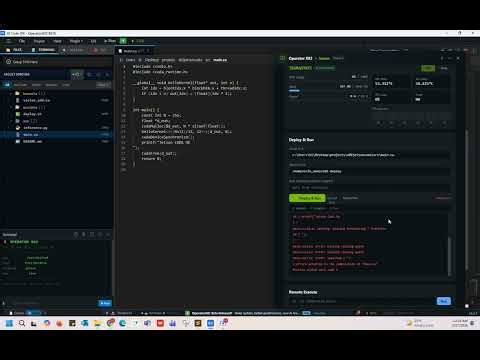Viewport: 480px width, 360px height.
Task: Click the blue Run button in Remote Execute
Action: (444, 301)
